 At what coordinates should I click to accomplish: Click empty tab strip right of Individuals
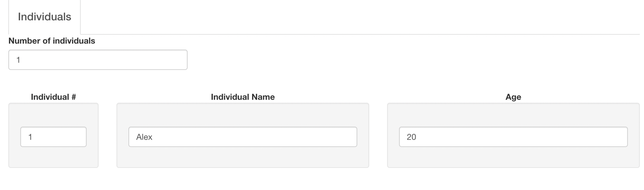pos(358,17)
